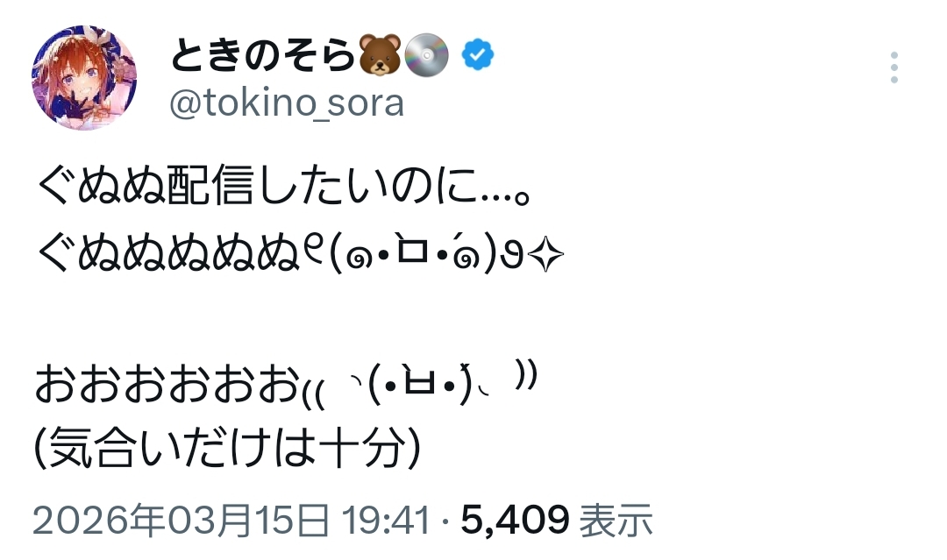Click the ときのそら profile avatar
Screen dimensions: 947x560
coord(84,77)
